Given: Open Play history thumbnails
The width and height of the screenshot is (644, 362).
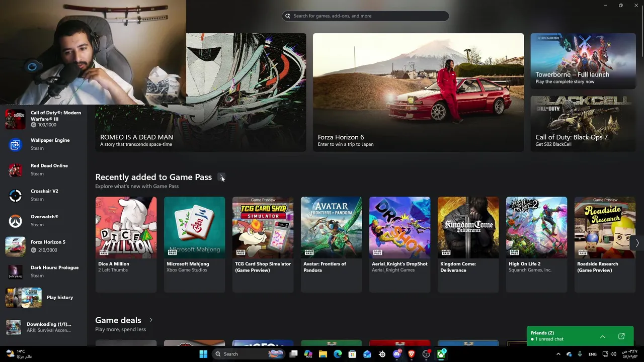Looking at the screenshot, I should (x=24, y=298).
